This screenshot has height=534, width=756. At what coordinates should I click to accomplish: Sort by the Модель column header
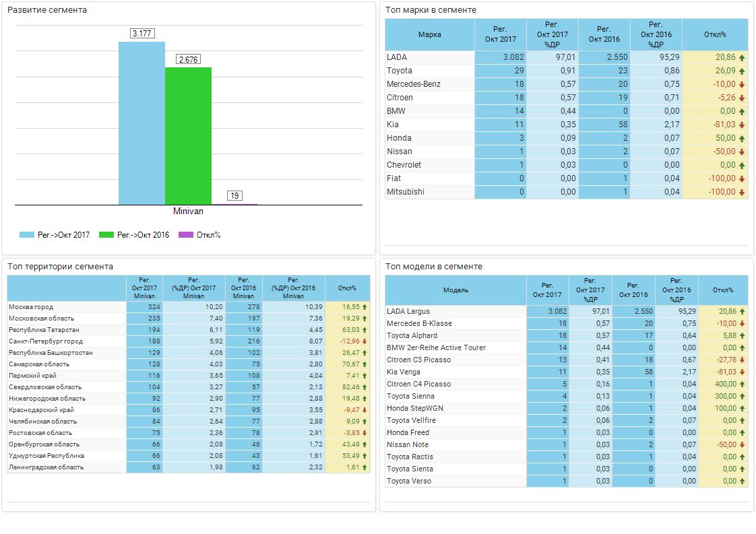pos(455,290)
